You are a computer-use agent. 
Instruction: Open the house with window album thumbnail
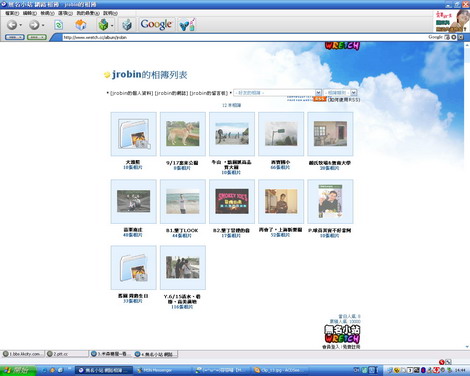click(330, 134)
